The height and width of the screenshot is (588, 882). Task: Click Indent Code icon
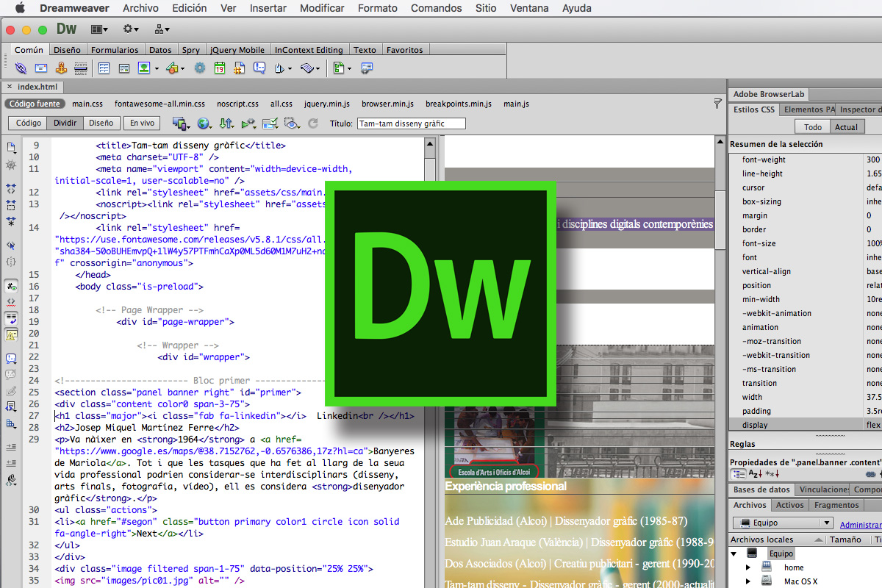pos(11,447)
